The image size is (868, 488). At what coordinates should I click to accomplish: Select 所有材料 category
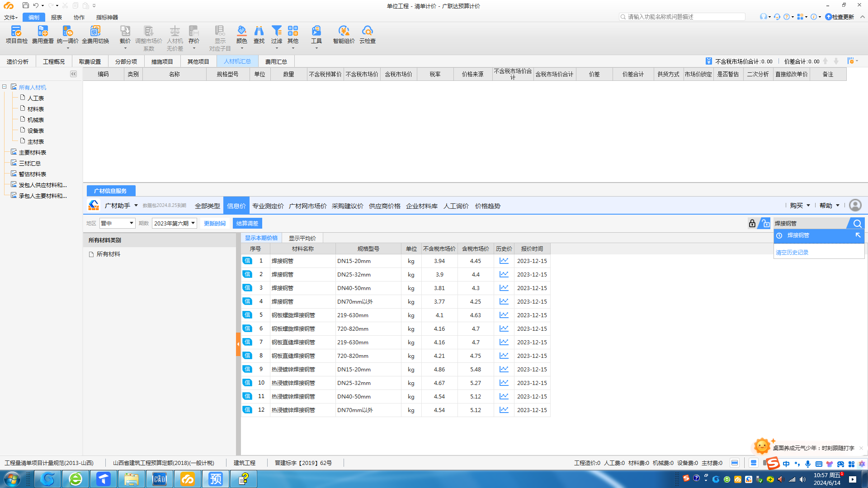tap(108, 254)
